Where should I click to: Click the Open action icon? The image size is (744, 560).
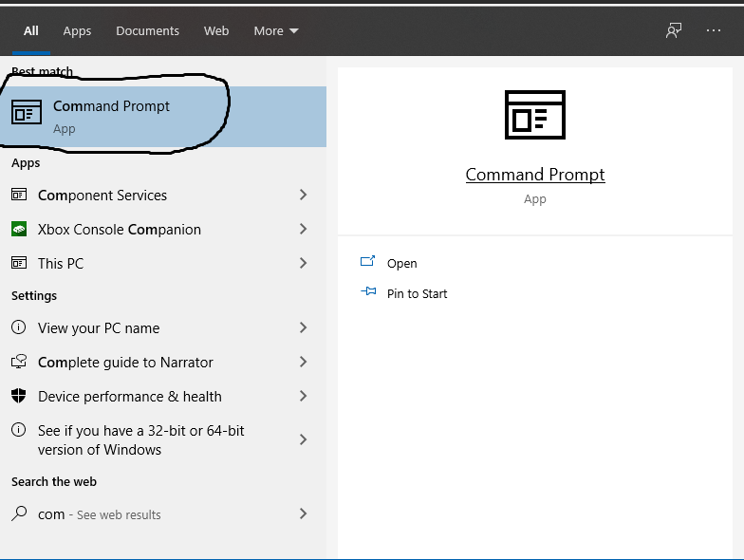click(x=368, y=262)
